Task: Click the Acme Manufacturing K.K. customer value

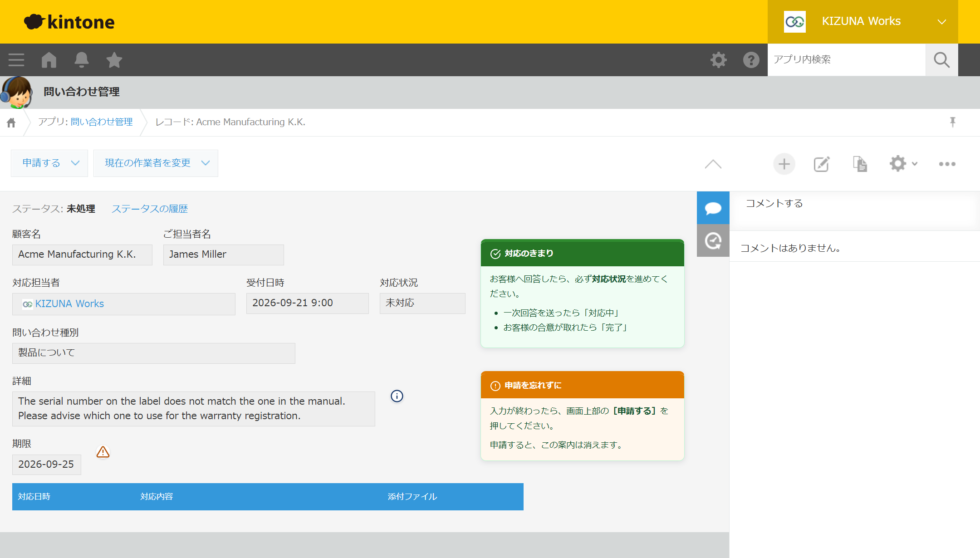Action: [82, 255]
